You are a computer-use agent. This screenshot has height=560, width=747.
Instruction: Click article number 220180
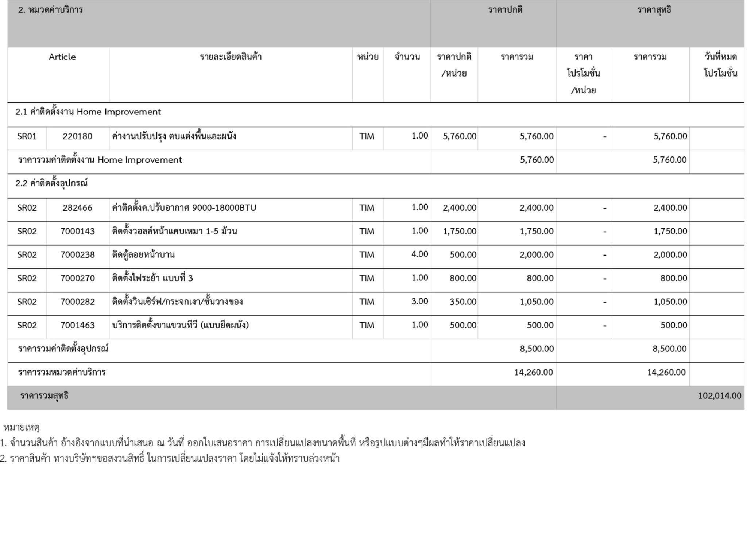[x=77, y=136]
